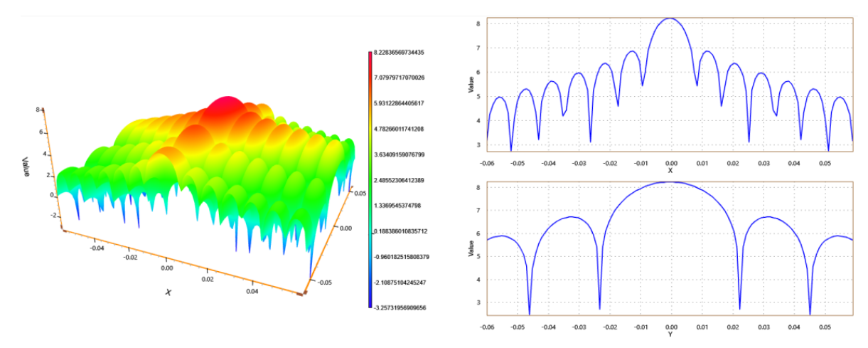The width and height of the screenshot is (868, 348).
Task: Click the red top of the color scale bar
Action: point(370,56)
